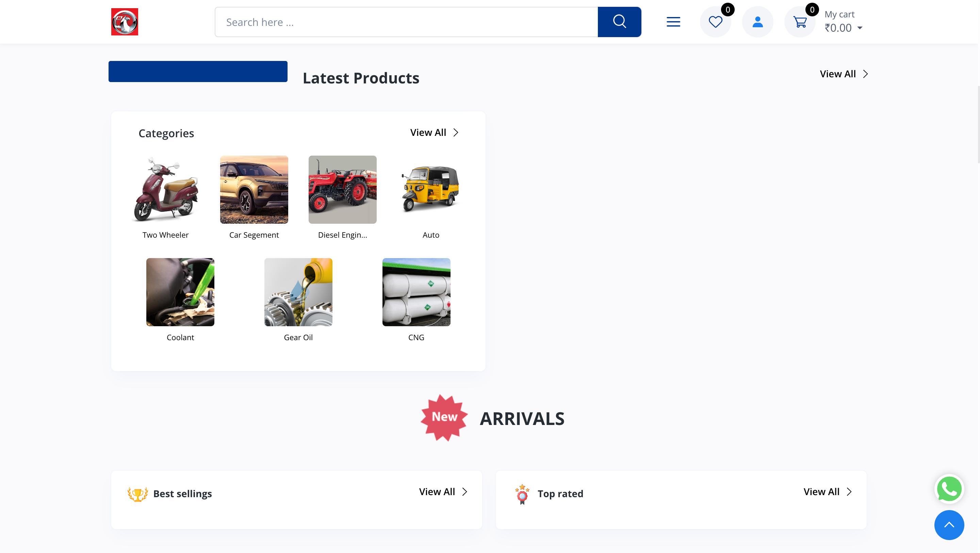Screen dimensions: 980x553
Task: Choose the Gear Oil category
Action: pyautogui.click(x=298, y=292)
